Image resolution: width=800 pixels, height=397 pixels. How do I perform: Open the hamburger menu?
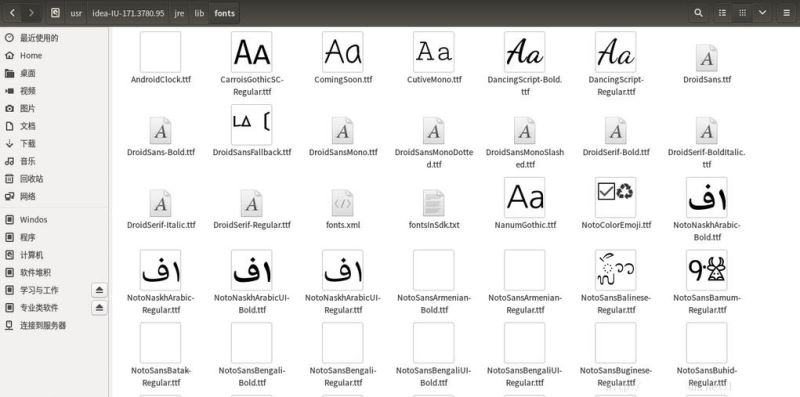point(786,13)
